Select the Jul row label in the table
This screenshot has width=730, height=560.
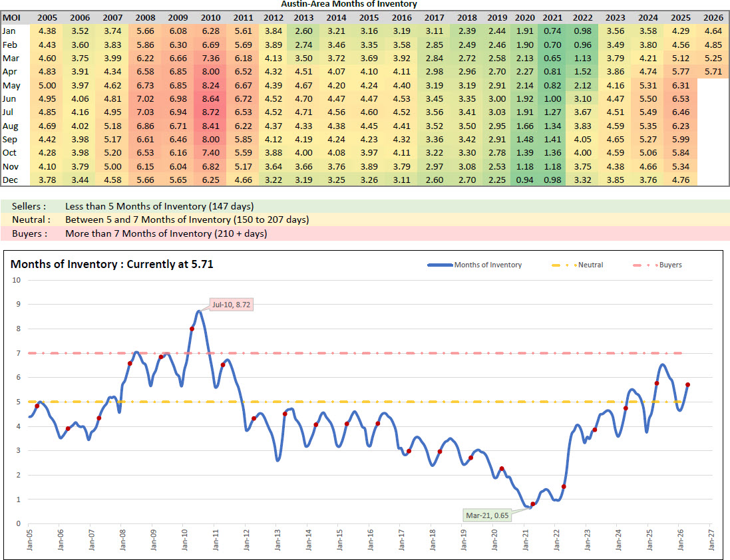(9, 112)
